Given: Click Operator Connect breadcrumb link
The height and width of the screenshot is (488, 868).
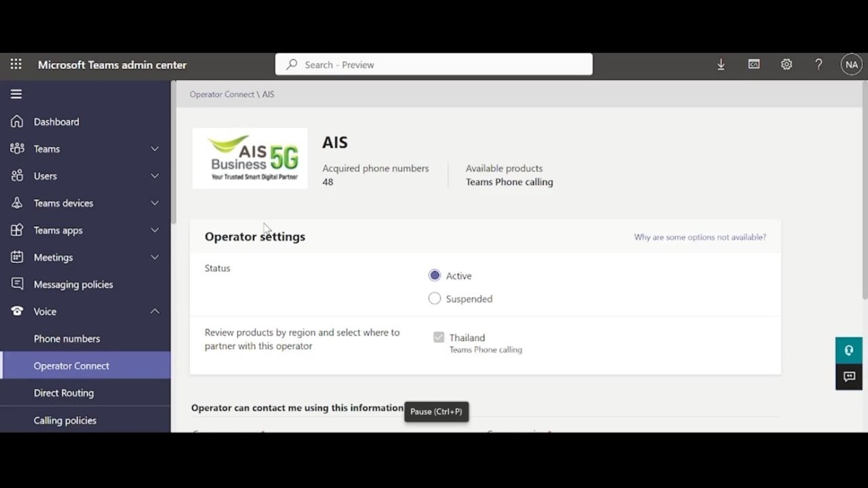Looking at the screenshot, I should 222,94.
